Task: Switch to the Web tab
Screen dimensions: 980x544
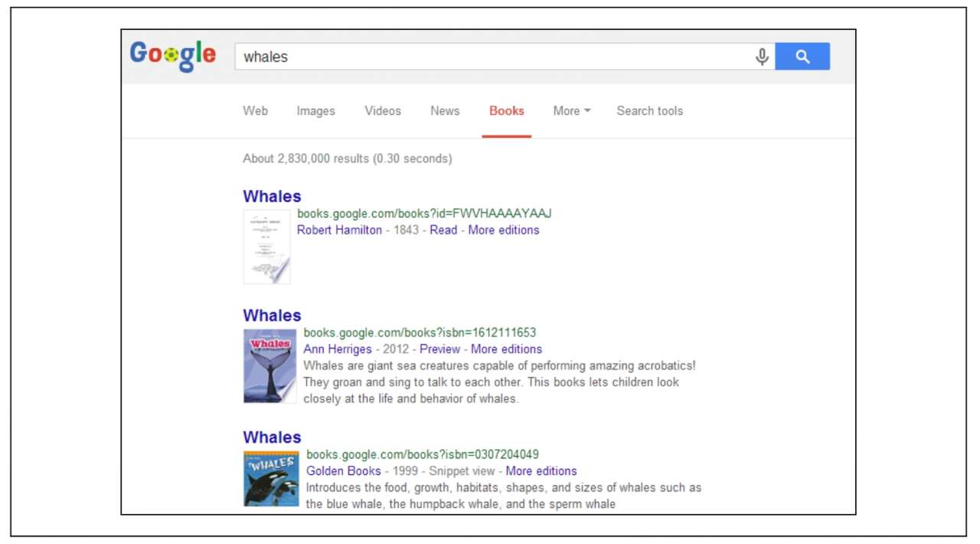Action: point(255,110)
